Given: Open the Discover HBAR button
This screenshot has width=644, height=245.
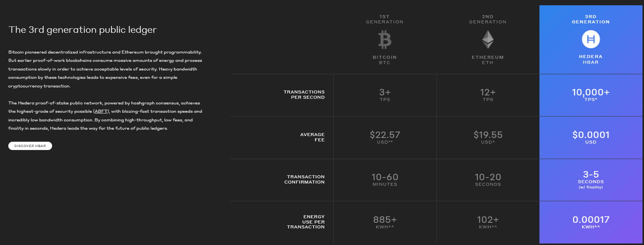Looking at the screenshot, I should click(x=30, y=146).
